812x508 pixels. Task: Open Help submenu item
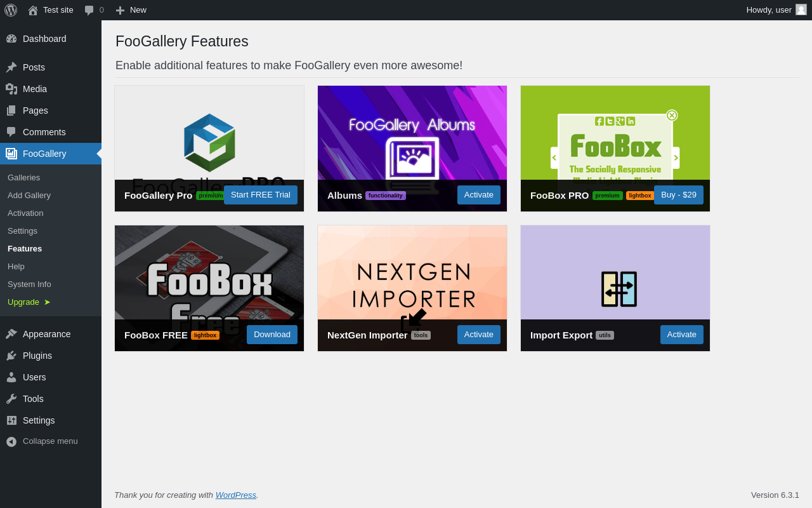click(x=16, y=266)
